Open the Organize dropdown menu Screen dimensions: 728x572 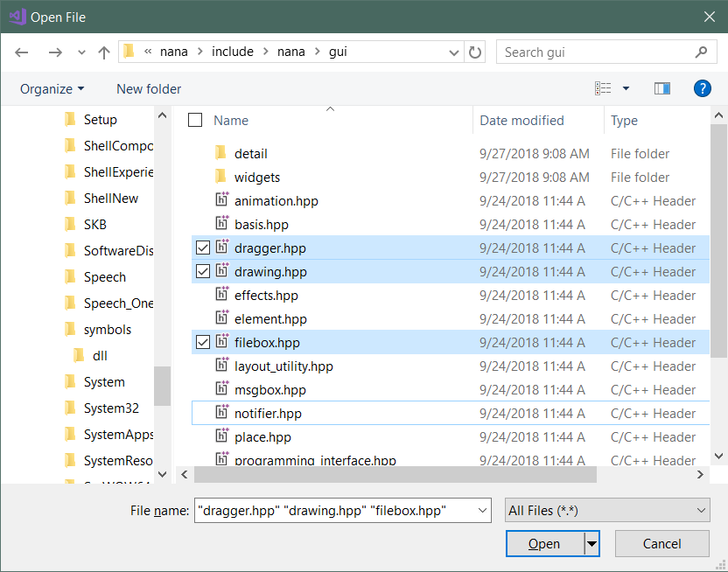52,88
